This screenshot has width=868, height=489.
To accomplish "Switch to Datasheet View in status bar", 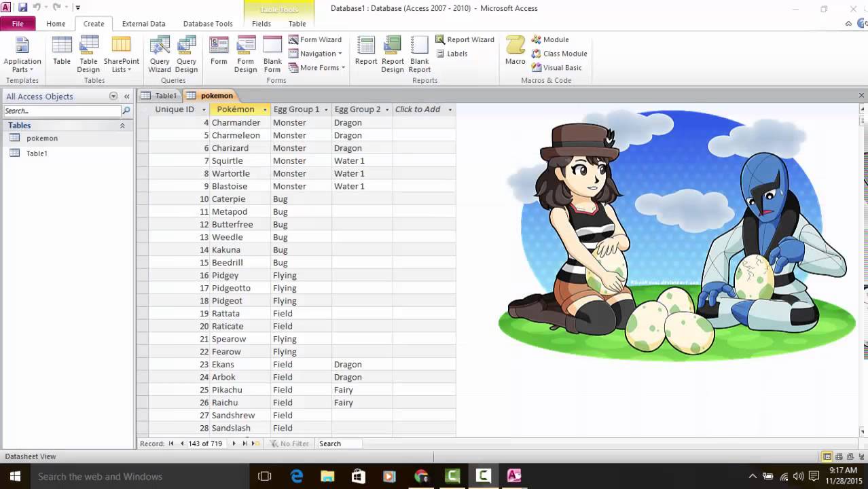I will tap(827, 457).
